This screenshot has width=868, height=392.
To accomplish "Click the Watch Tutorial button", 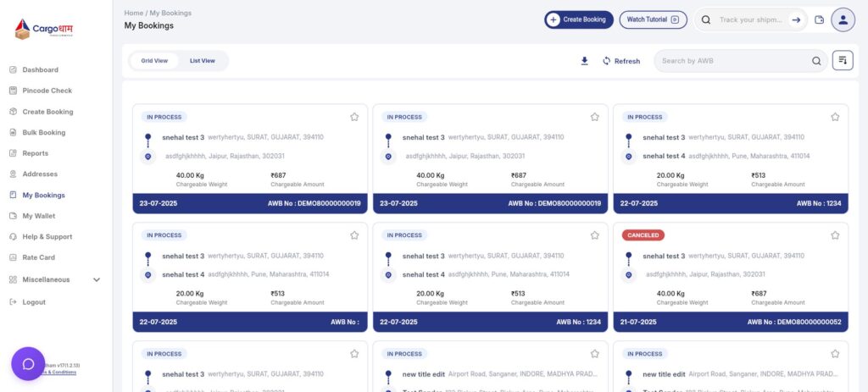I will click(653, 19).
